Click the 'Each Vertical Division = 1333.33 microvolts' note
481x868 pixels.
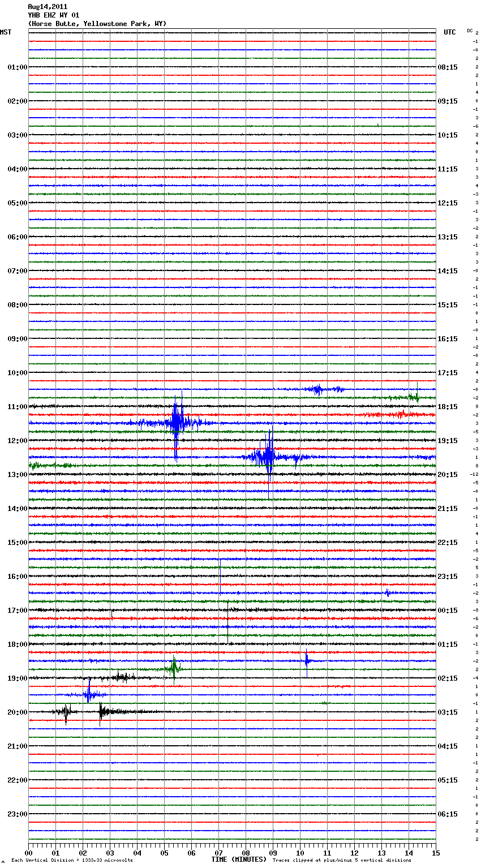(72, 861)
